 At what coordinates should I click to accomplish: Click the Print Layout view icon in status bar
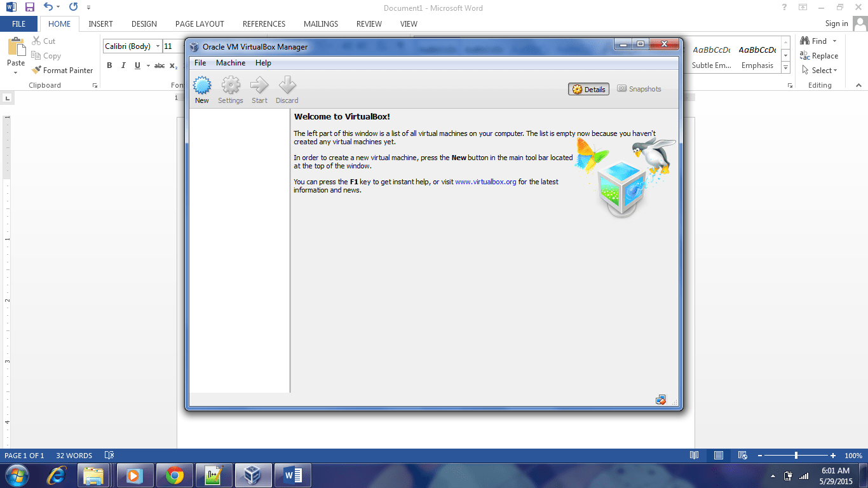[x=719, y=456]
